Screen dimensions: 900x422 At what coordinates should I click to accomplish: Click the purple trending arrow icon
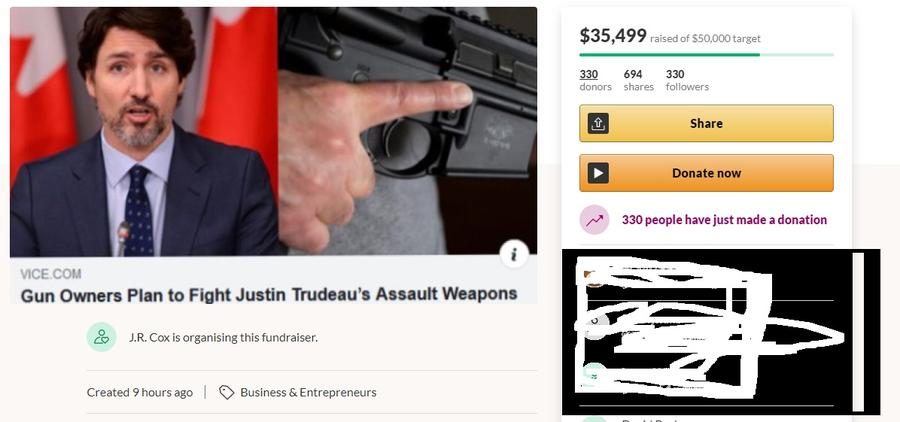[594, 219]
